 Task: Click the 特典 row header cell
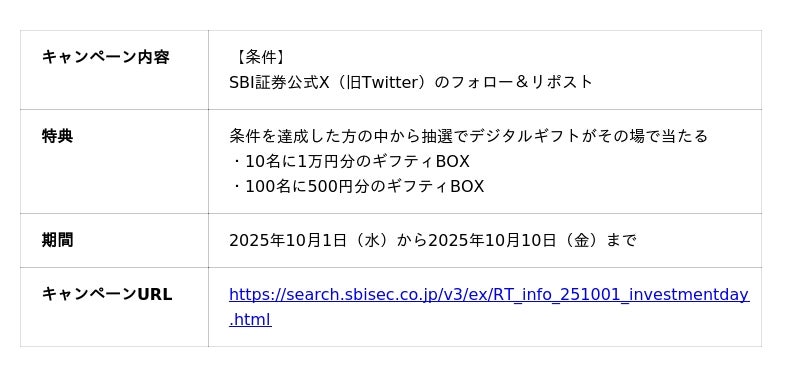(114, 162)
